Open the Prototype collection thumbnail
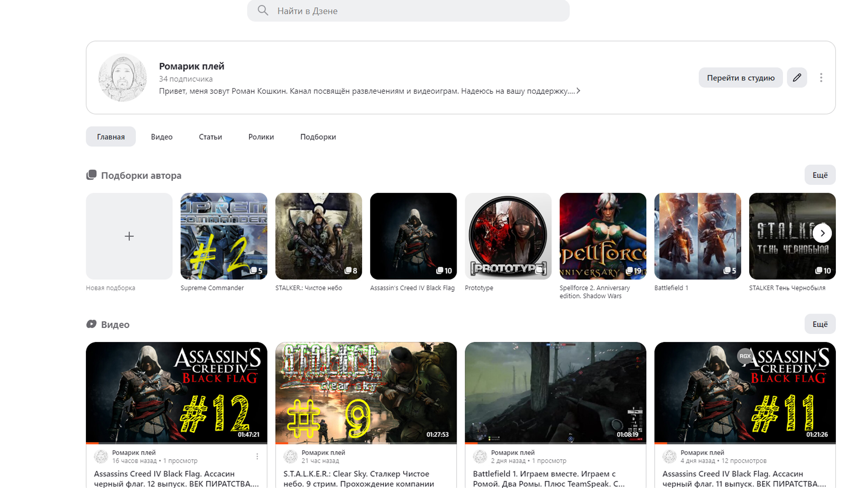 [508, 236]
